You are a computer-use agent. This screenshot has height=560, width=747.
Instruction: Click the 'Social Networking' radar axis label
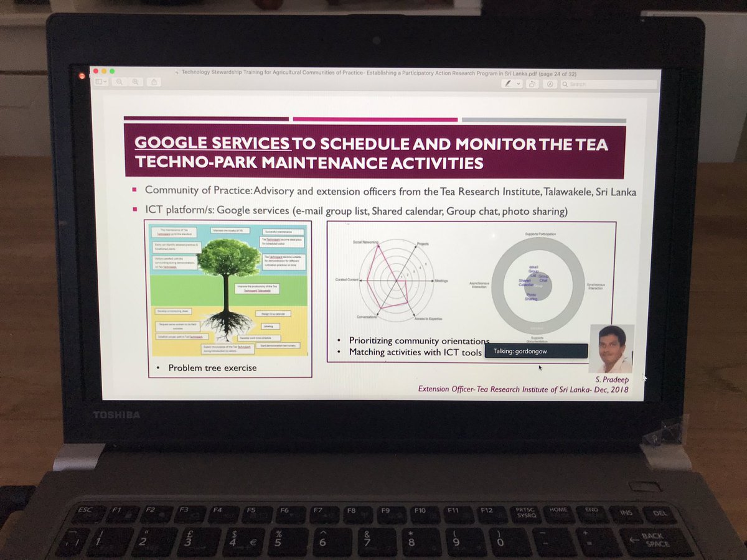point(365,241)
